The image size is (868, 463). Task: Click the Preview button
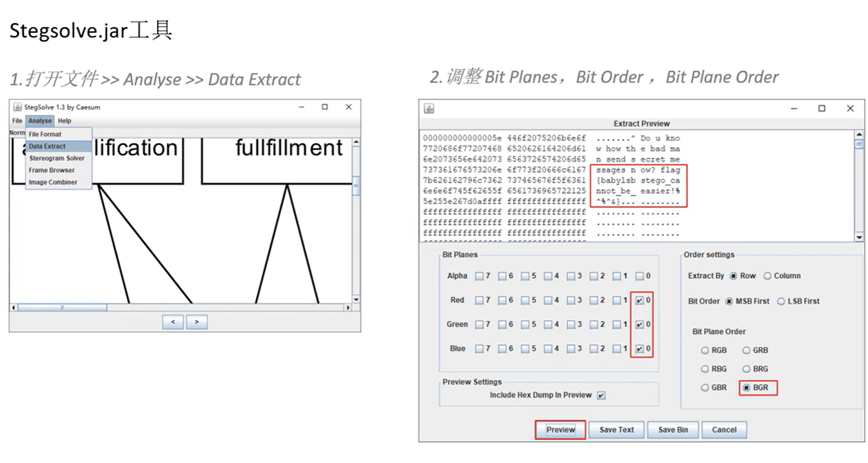click(560, 429)
